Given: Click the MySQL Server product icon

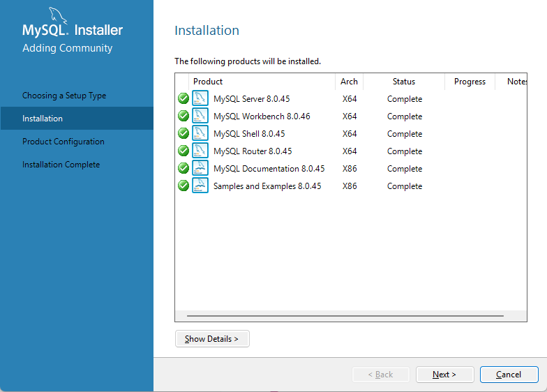Looking at the screenshot, I should point(200,98).
